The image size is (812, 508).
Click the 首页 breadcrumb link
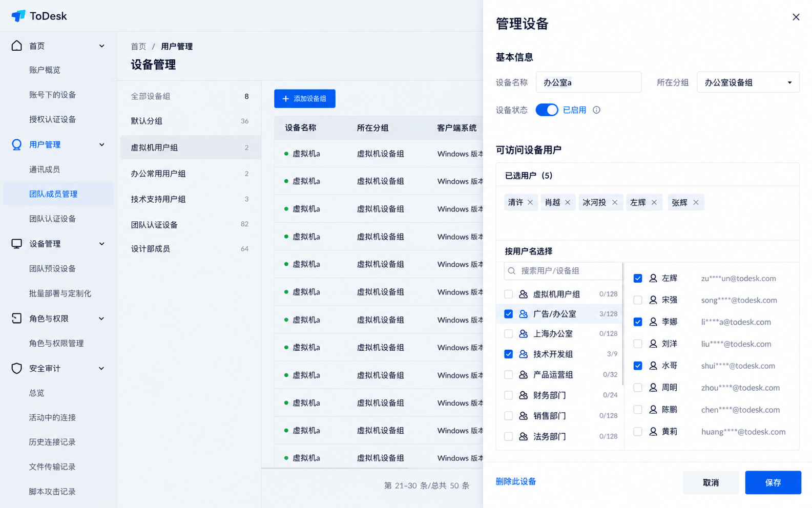click(x=138, y=47)
